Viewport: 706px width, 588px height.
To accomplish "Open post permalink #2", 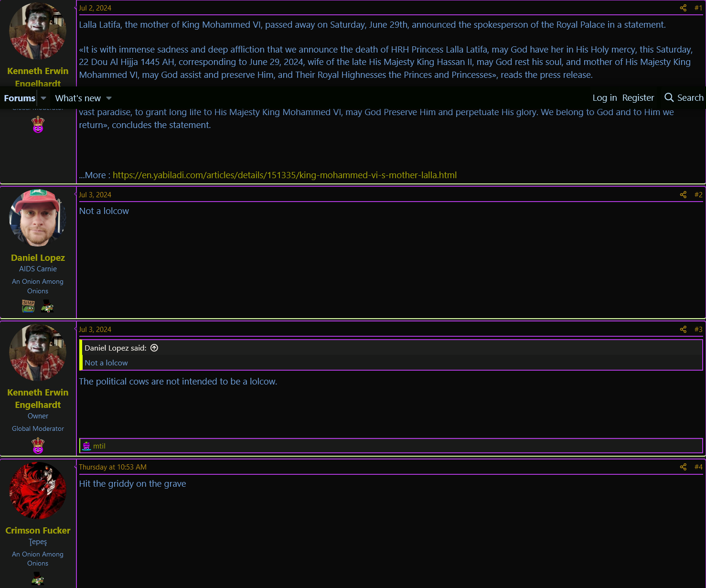I will 698,195.
